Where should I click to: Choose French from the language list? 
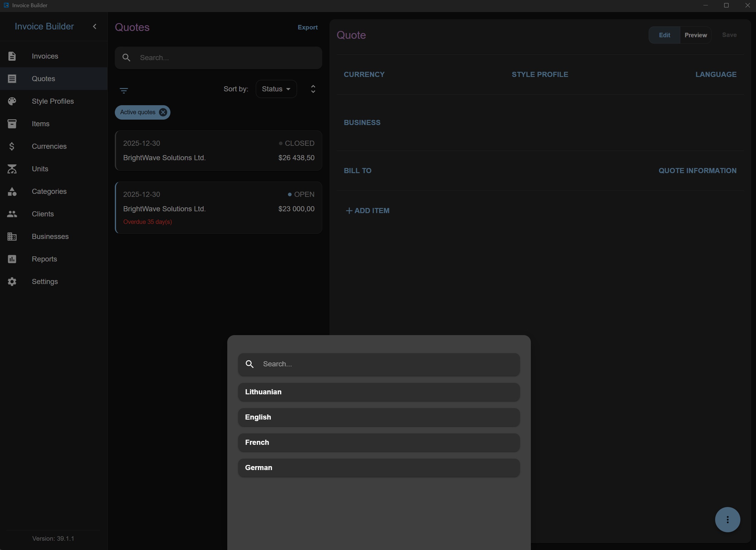pos(379,442)
